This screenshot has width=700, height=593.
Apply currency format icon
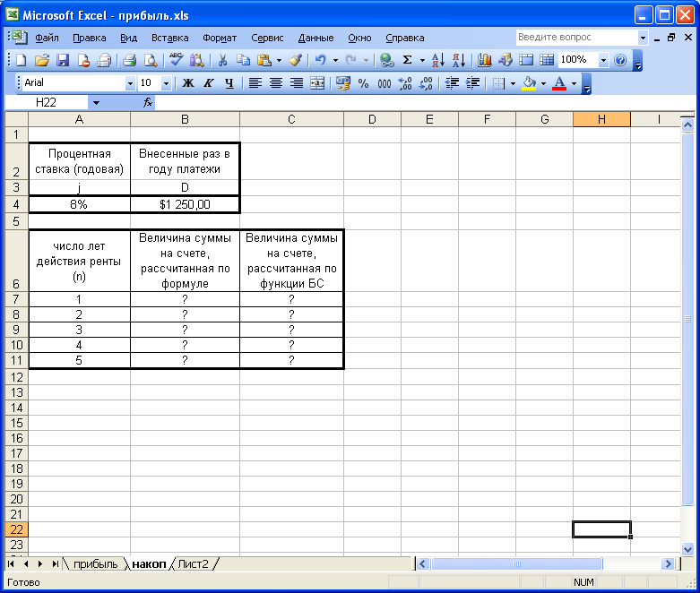click(343, 83)
